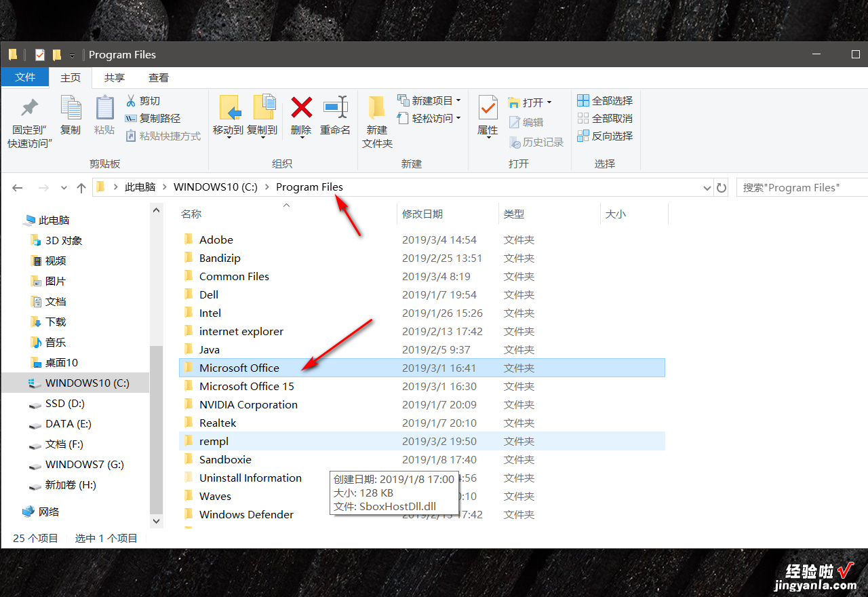Click 此电脑 breadcrumb in address bar

(x=140, y=187)
